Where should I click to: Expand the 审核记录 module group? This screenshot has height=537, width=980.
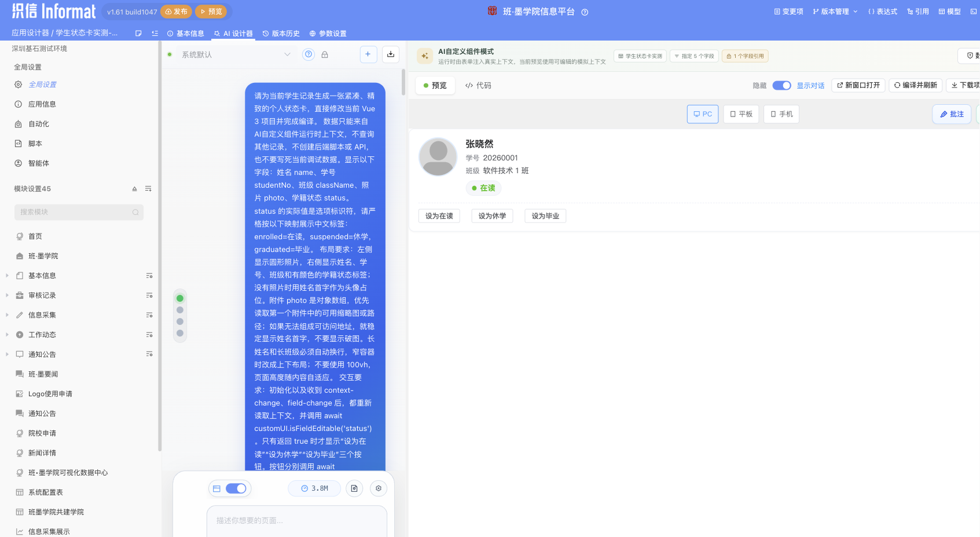[x=7, y=295]
